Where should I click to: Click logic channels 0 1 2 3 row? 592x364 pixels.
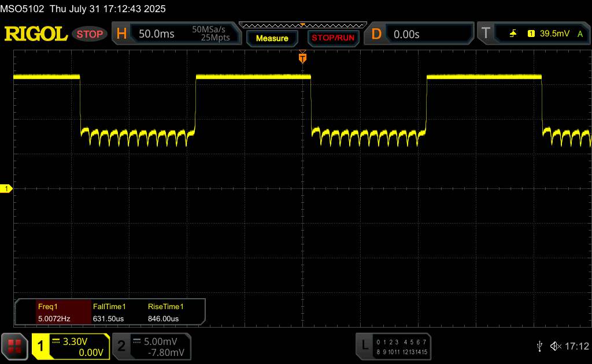point(387,342)
